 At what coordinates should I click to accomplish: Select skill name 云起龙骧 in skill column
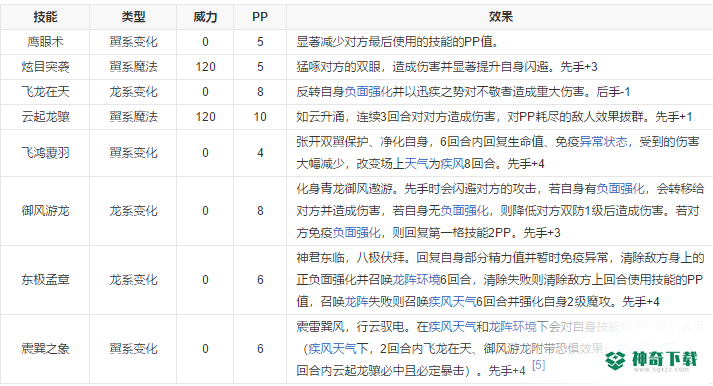click(x=45, y=117)
